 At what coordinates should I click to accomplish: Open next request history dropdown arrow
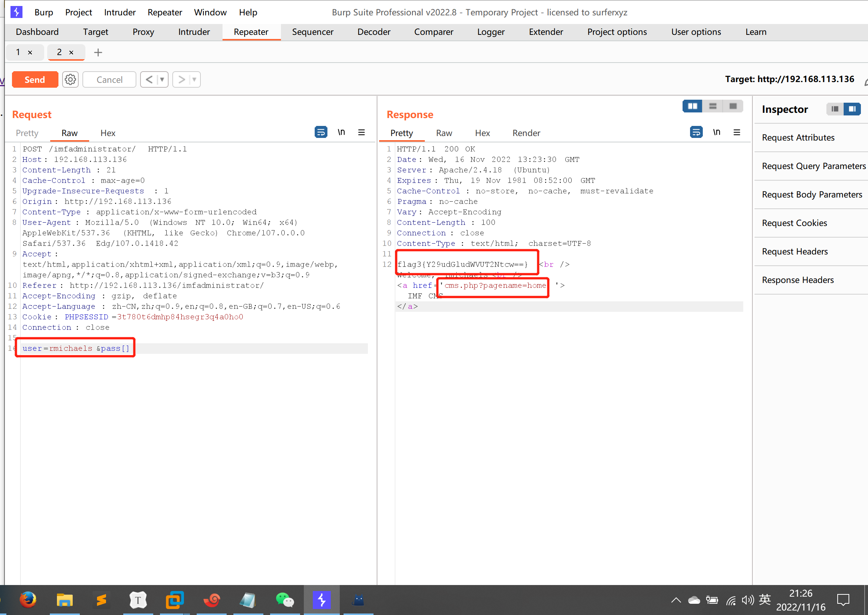coord(194,79)
